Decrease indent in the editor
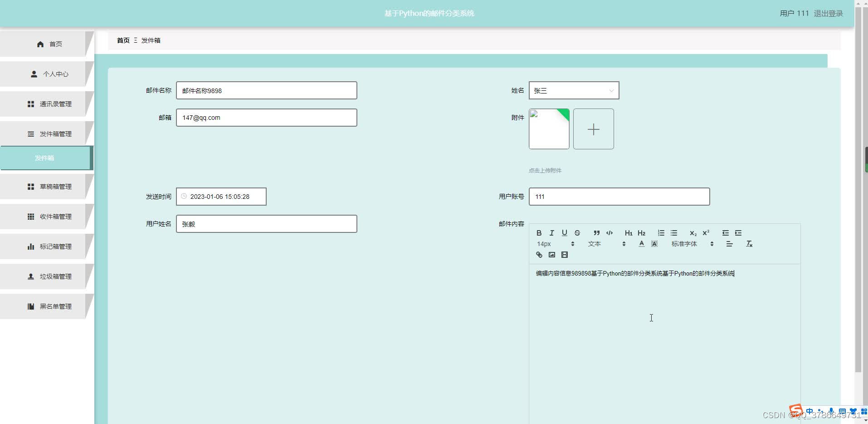Screen dimensions: 868x424 coord(726,233)
